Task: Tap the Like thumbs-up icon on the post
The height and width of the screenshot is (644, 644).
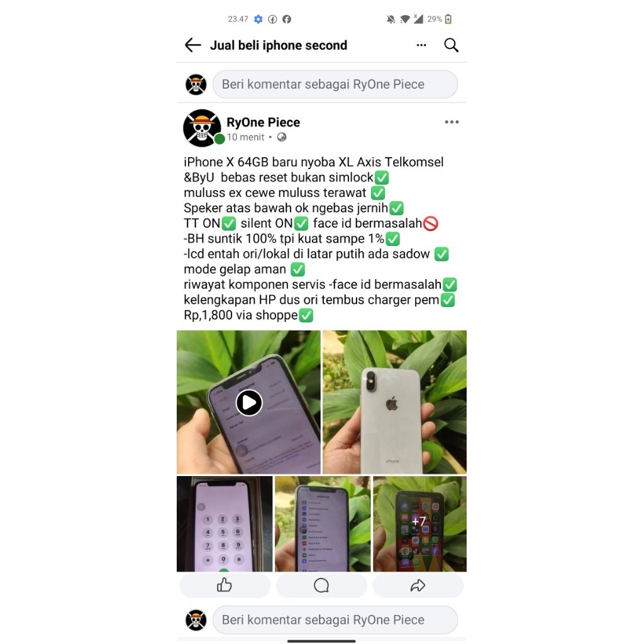Action: click(225, 585)
